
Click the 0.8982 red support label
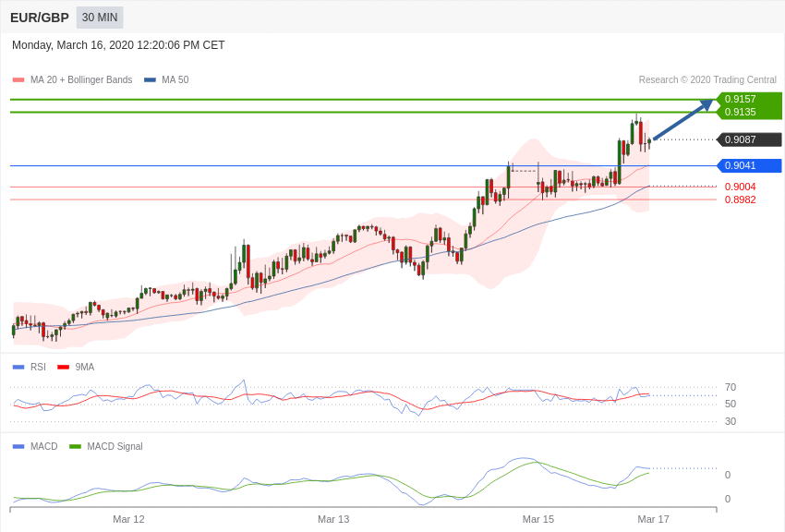pyautogui.click(x=740, y=199)
